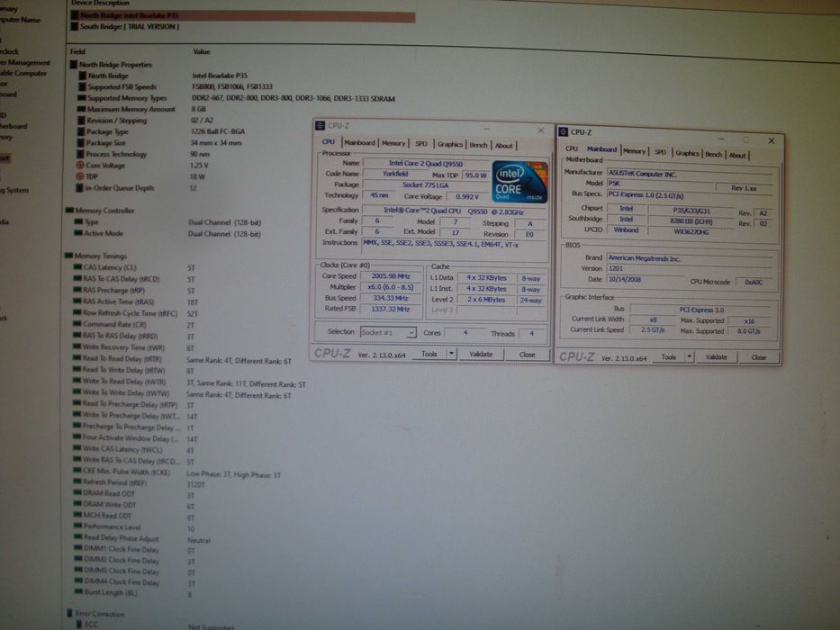Image resolution: width=840 pixels, height=630 pixels.
Task: Click Tools button in right CPU-Z window
Action: [668, 357]
